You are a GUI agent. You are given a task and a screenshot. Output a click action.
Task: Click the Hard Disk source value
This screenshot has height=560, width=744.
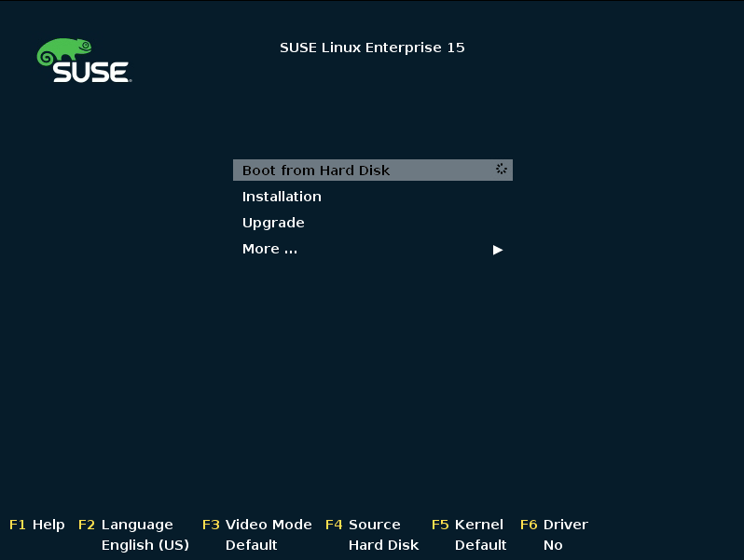tap(384, 545)
